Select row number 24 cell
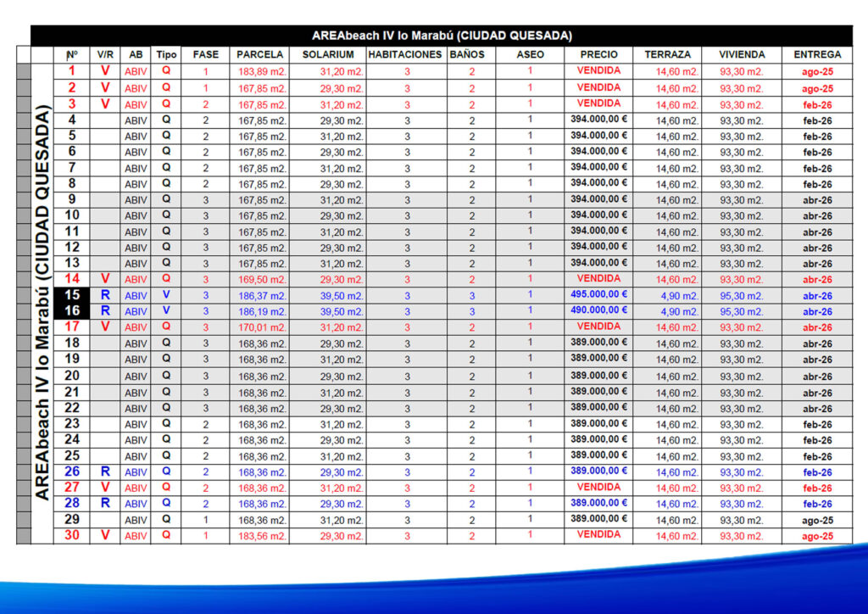The image size is (868, 614). point(71,439)
